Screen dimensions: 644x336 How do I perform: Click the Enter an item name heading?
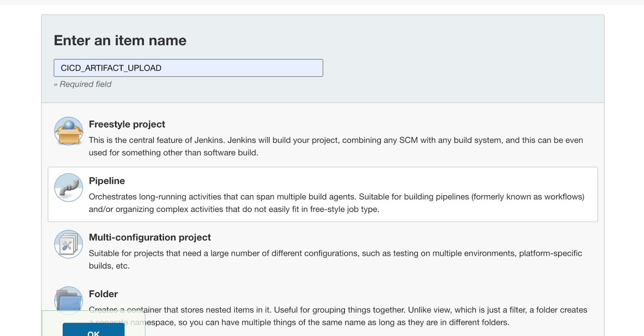[120, 40]
